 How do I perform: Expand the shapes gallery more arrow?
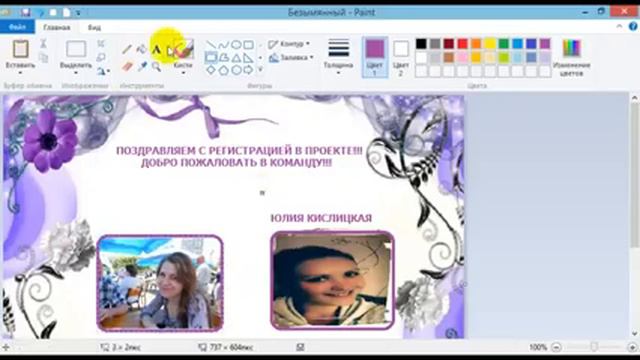pyautogui.click(x=260, y=70)
